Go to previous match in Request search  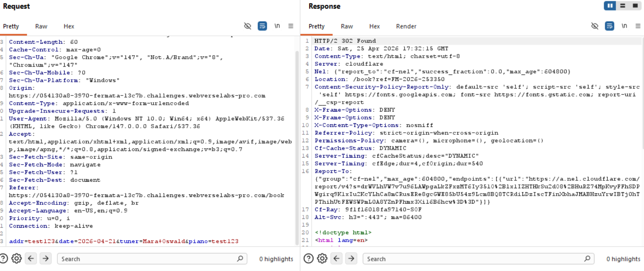(x=31, y=259)
